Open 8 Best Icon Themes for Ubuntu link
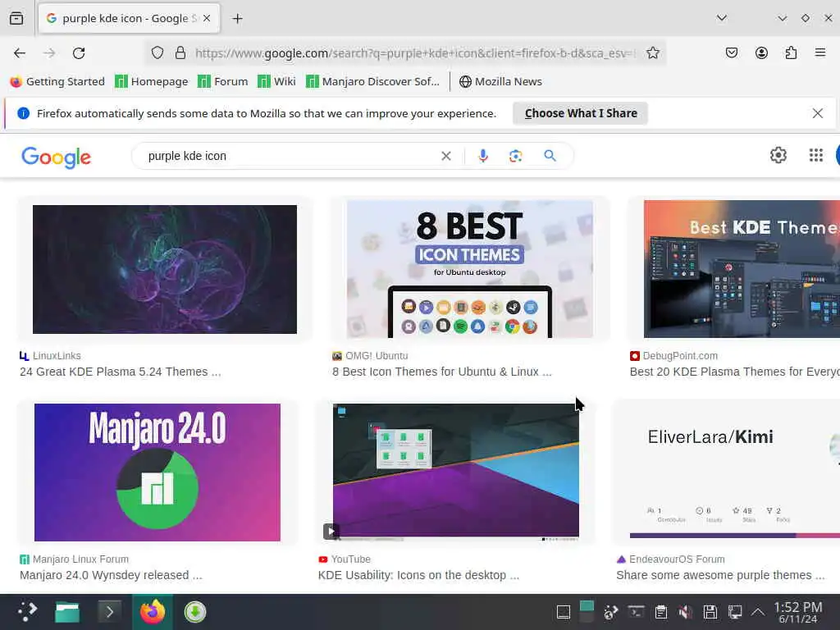 click(x=441, y=372)
